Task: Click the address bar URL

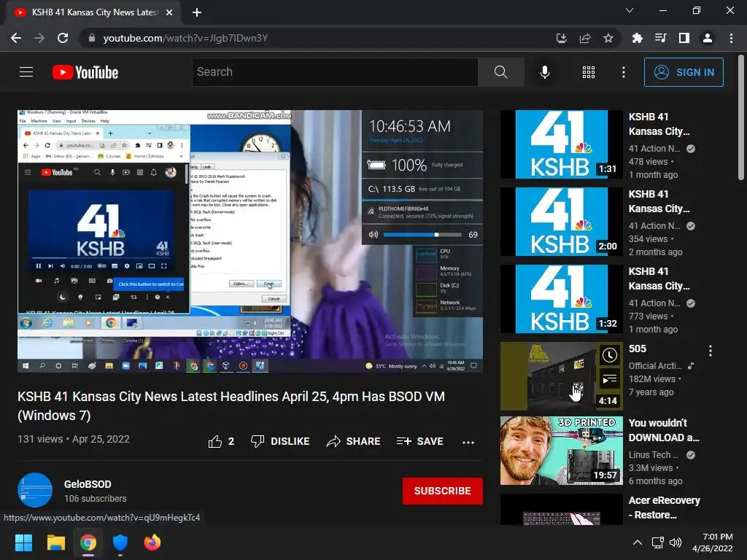Action: 185,38
